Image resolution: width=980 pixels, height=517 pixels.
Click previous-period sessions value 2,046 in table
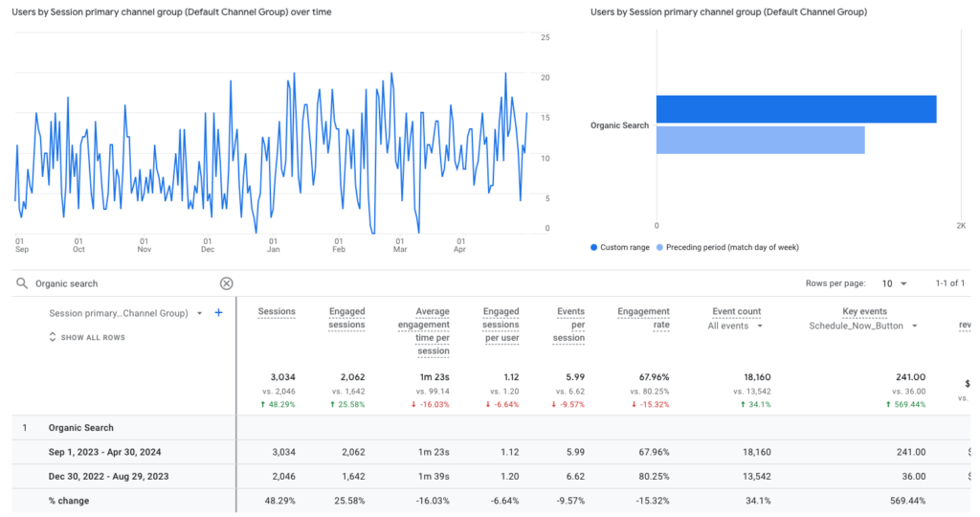click(282, 477)
